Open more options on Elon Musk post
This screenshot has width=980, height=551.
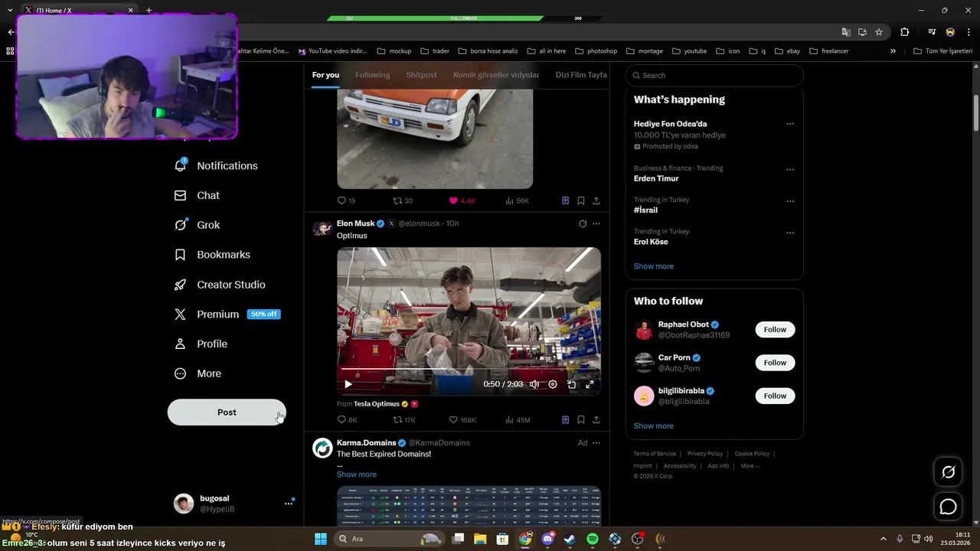point(596,223)
